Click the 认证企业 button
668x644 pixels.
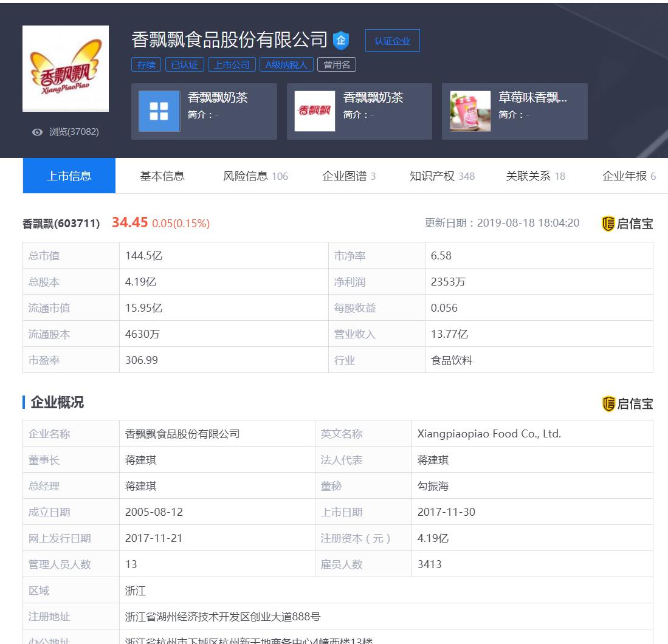pyautogui.click(x=392, y=40)
